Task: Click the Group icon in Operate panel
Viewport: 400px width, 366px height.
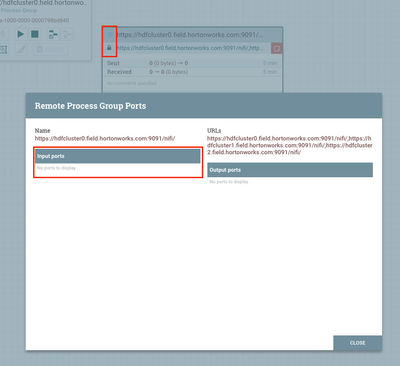Action: pos(3,49)
